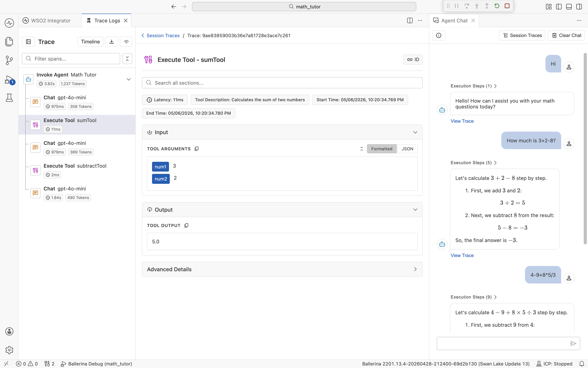
Task: Select the Execute Tool subtractTool span
Action: pos(77,170)
